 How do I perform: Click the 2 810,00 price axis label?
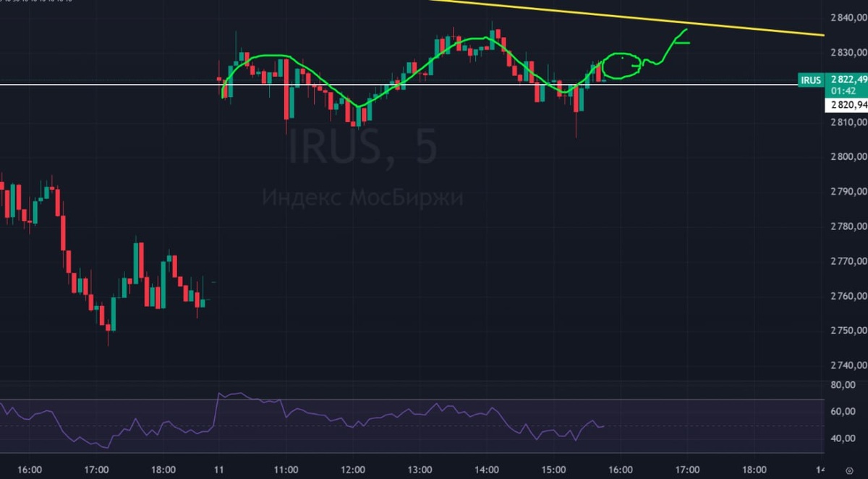click(847, 122)
